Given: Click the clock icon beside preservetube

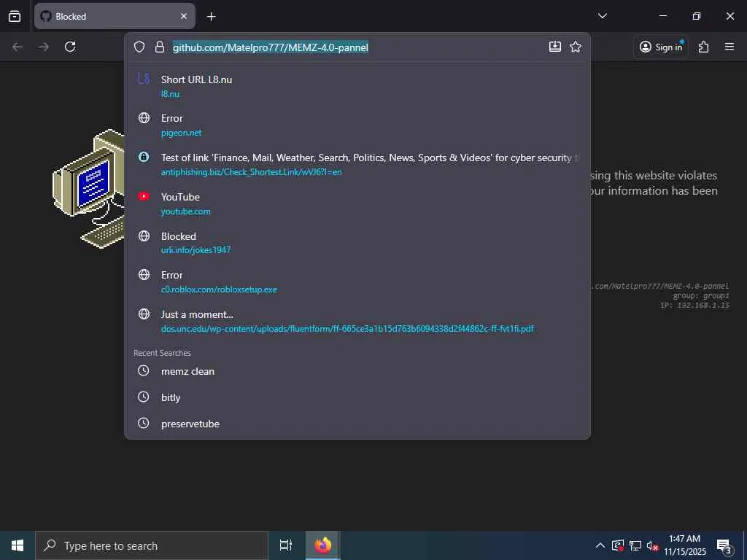Looking at the screenshot, I should [x=144, y=423].
